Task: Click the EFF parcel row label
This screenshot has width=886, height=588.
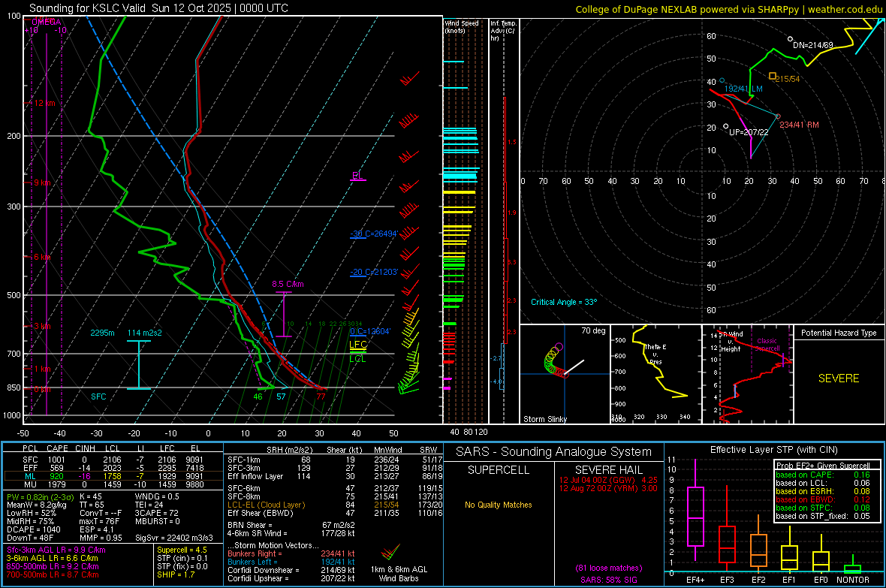Action: pos(30,468)
